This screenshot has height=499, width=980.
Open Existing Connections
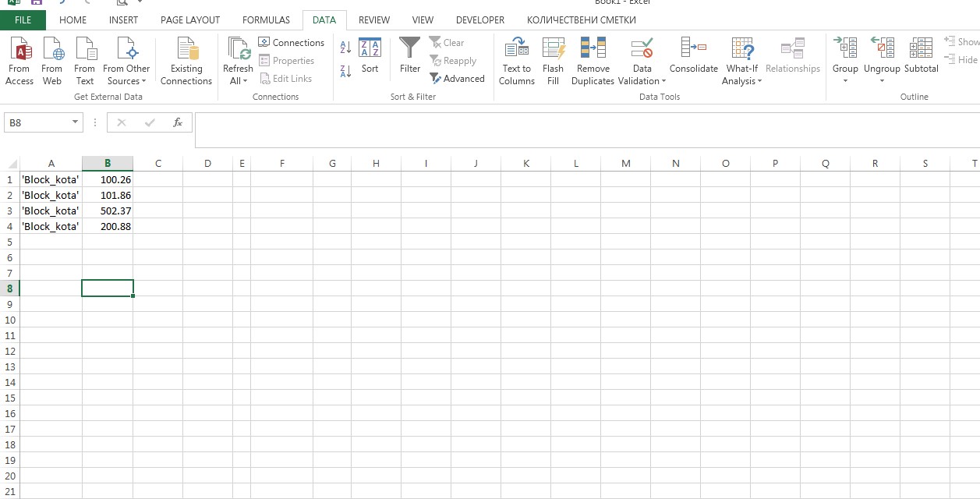click(x=186, y=61)
